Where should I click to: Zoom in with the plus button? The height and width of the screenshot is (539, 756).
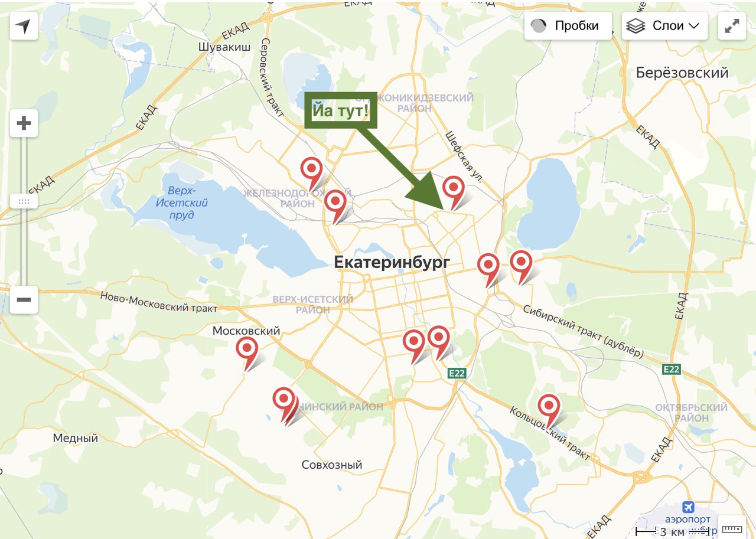(24, 123)
